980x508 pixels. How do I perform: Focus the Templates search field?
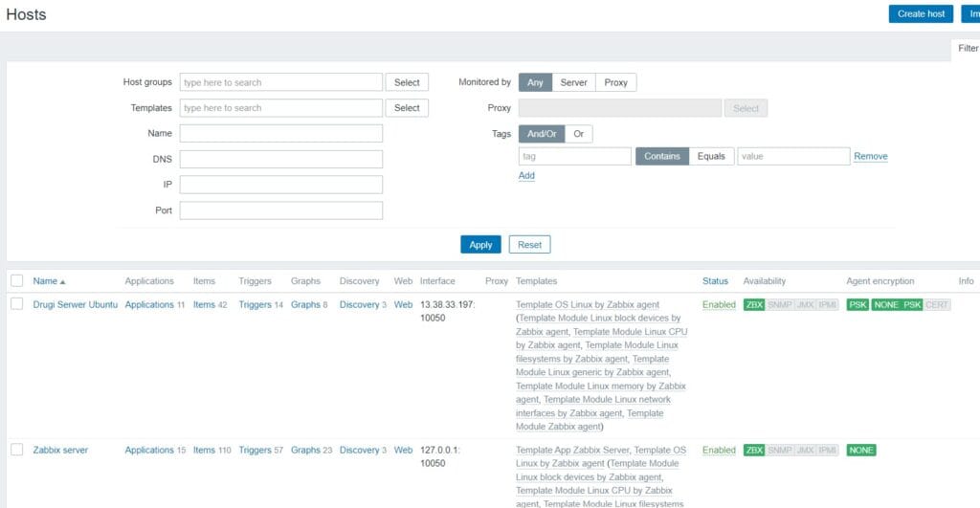coord(281,108)
